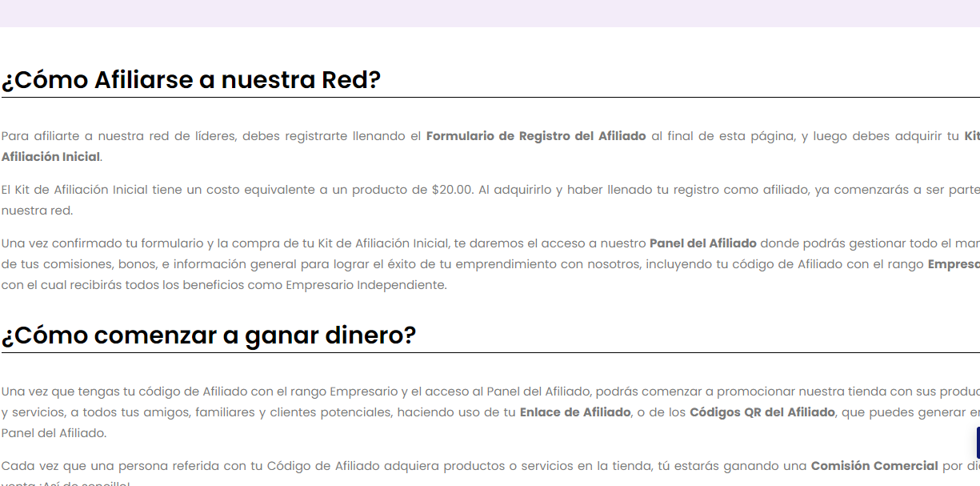Click the bold cut-off 'Empresa' word at right
The width and height of the screenshot is (980, 486).
tap(953, 264)
